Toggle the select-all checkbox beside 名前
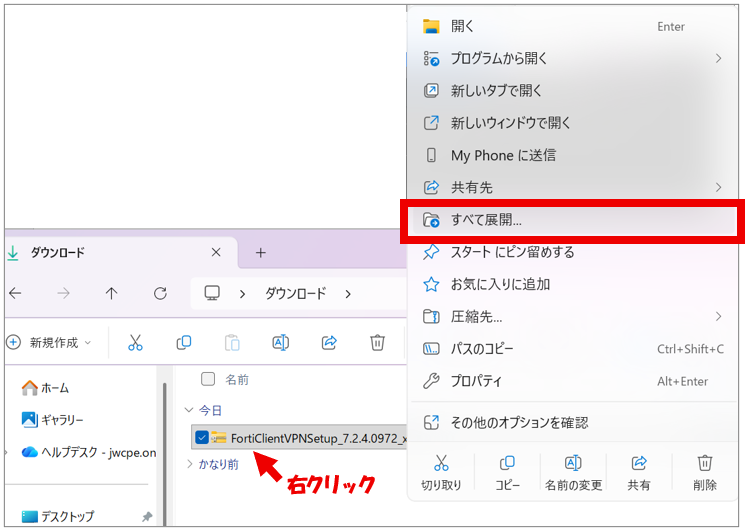 point(208,379)
